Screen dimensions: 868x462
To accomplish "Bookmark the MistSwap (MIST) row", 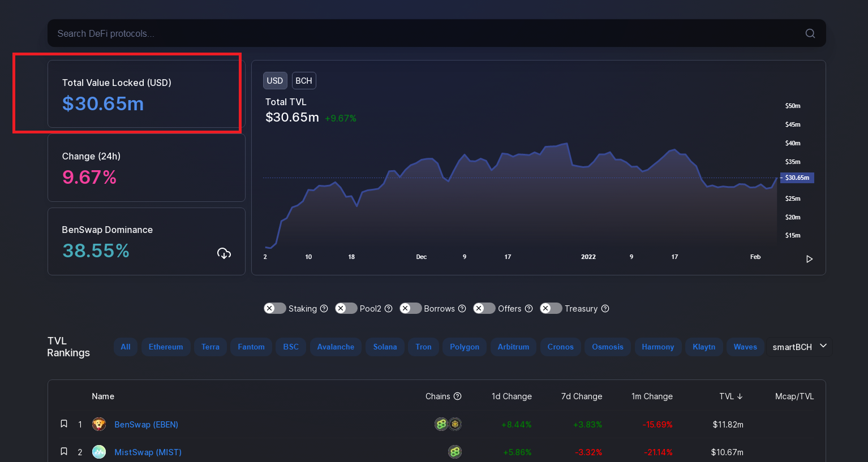I will [64, 451].
